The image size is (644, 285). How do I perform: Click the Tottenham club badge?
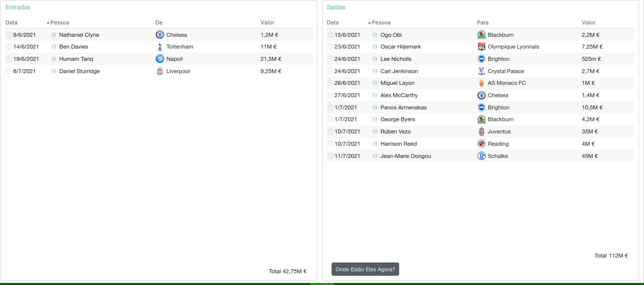click(x=160, y=47)
